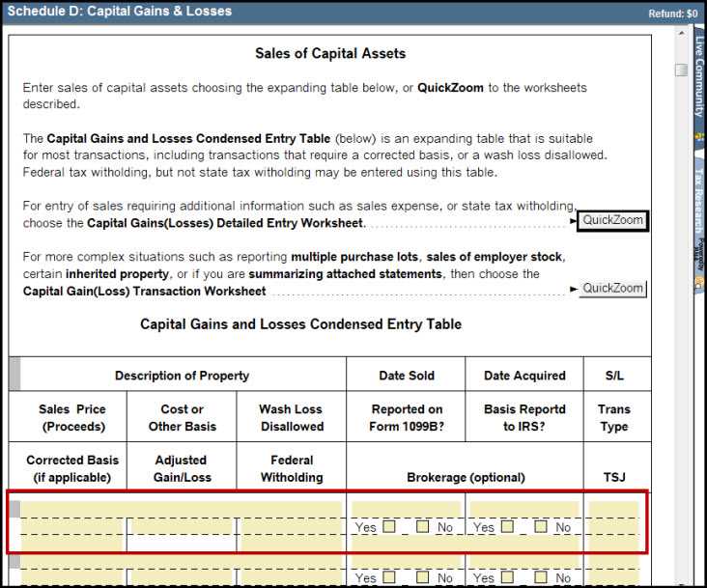Click the people icon under Live Community

pyautogui.click(x=699, y=135)
